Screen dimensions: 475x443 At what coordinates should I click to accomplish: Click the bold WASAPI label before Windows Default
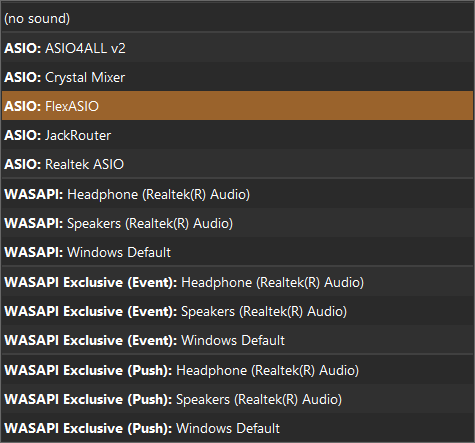(34, 252)
